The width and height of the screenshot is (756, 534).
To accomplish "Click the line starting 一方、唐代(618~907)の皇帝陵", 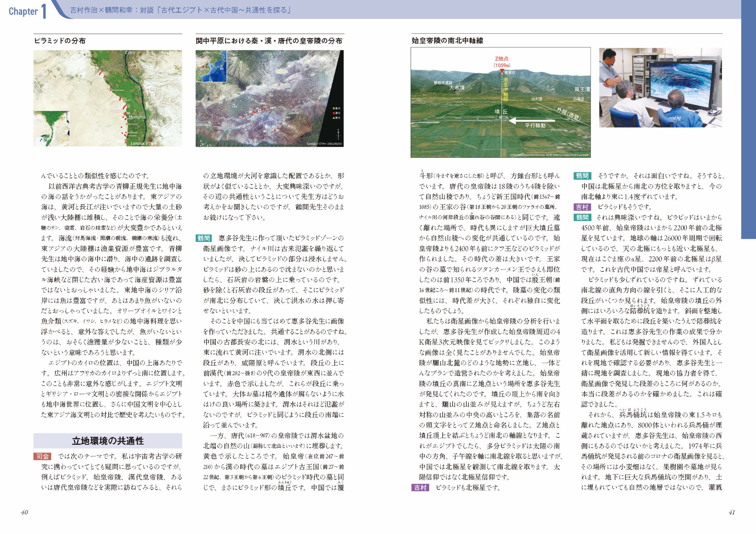I will tap(277, 436).
